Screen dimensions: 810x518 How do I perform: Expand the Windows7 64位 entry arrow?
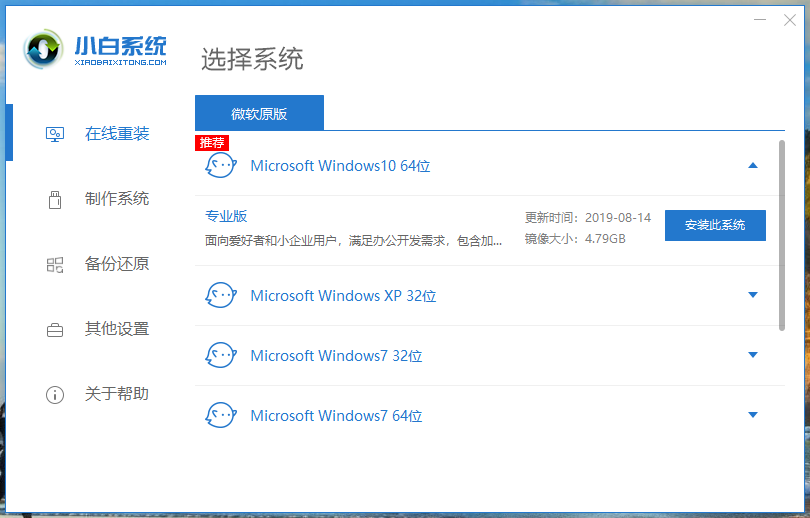753,415
